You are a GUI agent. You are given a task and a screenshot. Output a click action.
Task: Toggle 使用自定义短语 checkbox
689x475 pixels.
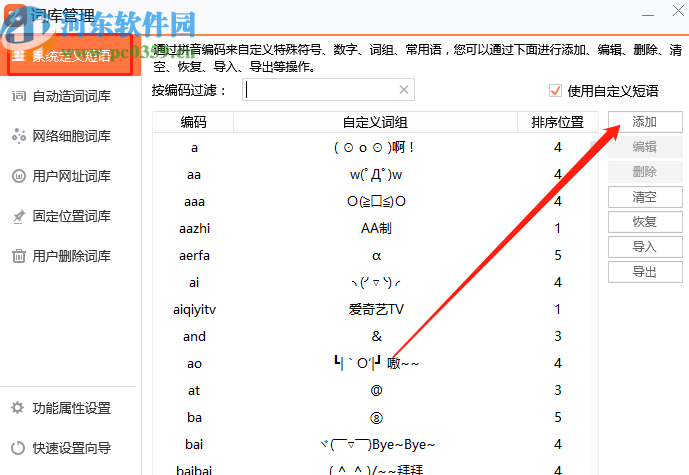pyautogui.click(x=555, y=91)
